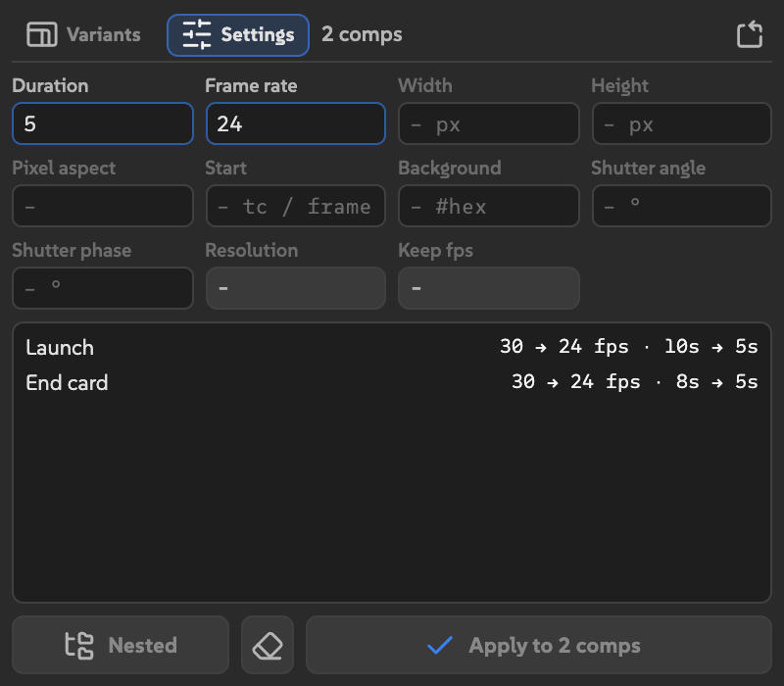The height and width of the screenshot is (686, 784).
Task: Open the Resolution dropdown
Action: (296, 288)
